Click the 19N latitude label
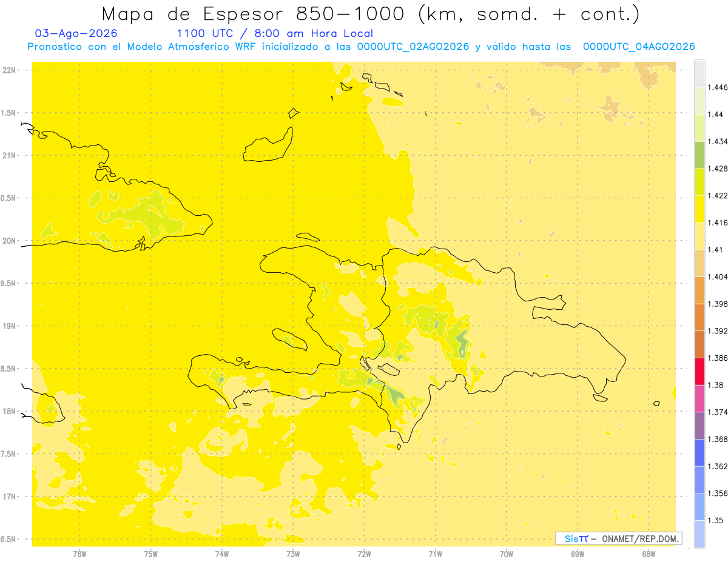Screen dimensions: 728x562 point(9,326)
